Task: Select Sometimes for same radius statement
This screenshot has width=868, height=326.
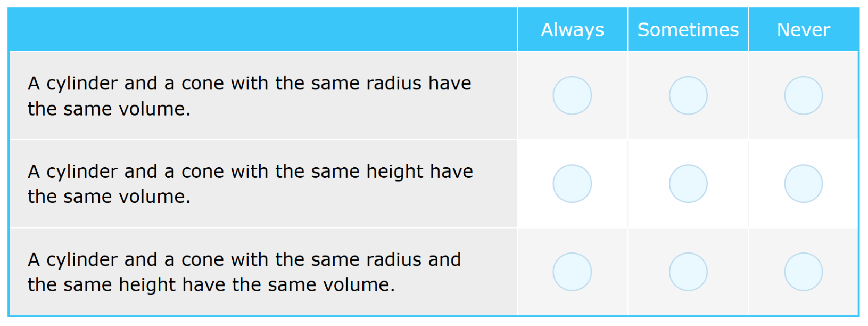Action: pyautogui.click(x=688, y=95)
